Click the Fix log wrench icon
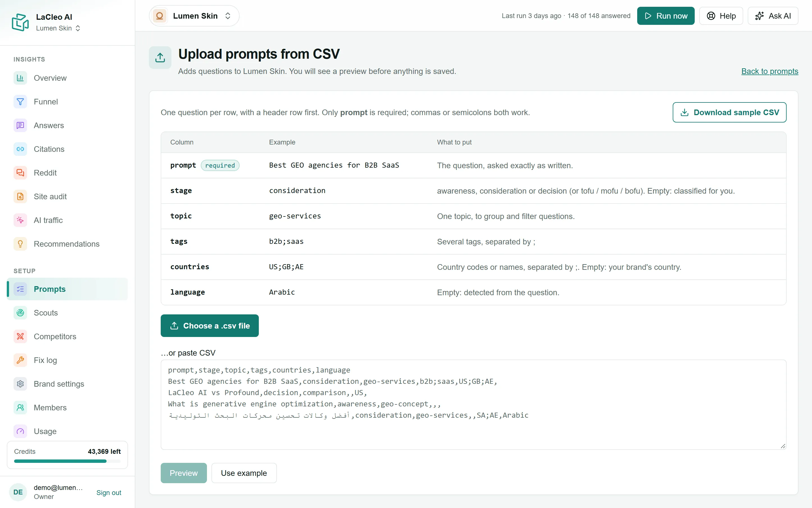Viewport: 812px width, 508px height. [20, 360]
